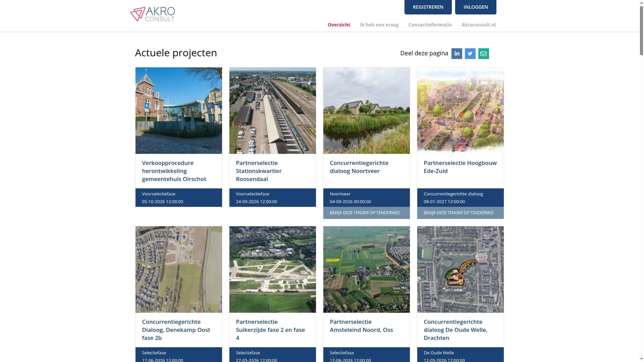Open the Overzicht menu item

pyautogui.click(x=339, y=25)
